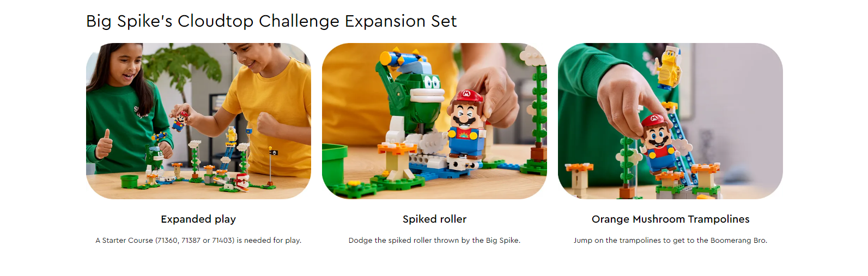
Task: Click the Dodge the spiked roller description
Action: point(434,240)
